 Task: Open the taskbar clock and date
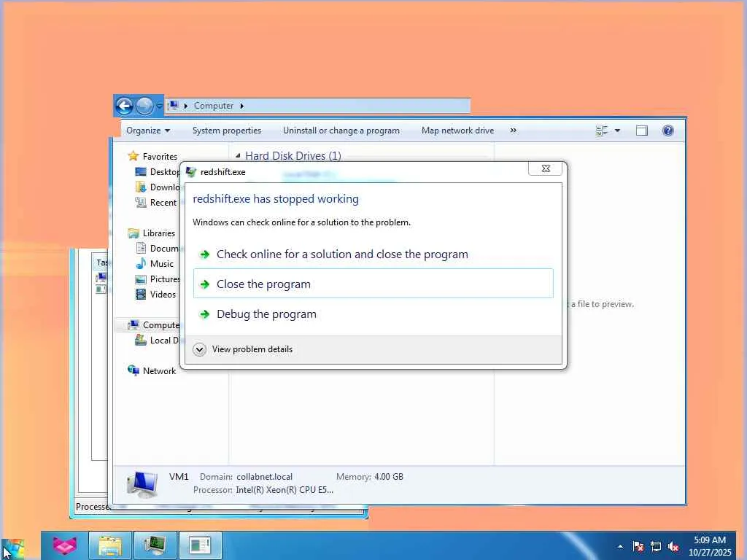point(710,546)
